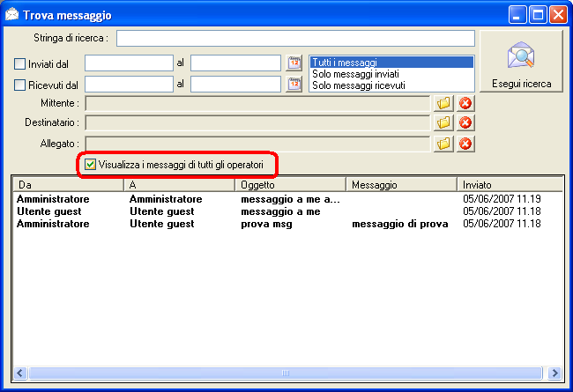Click the Allegato text field

point(257,144)
